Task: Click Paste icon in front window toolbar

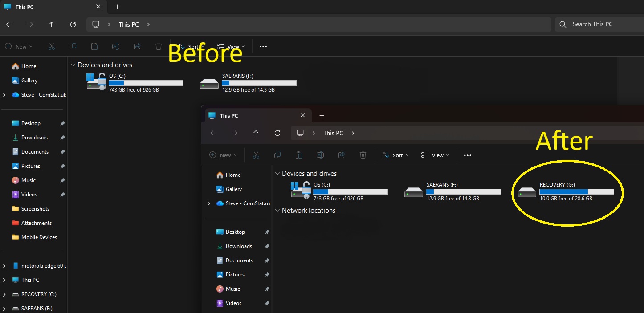Action: tap(298, 155)
